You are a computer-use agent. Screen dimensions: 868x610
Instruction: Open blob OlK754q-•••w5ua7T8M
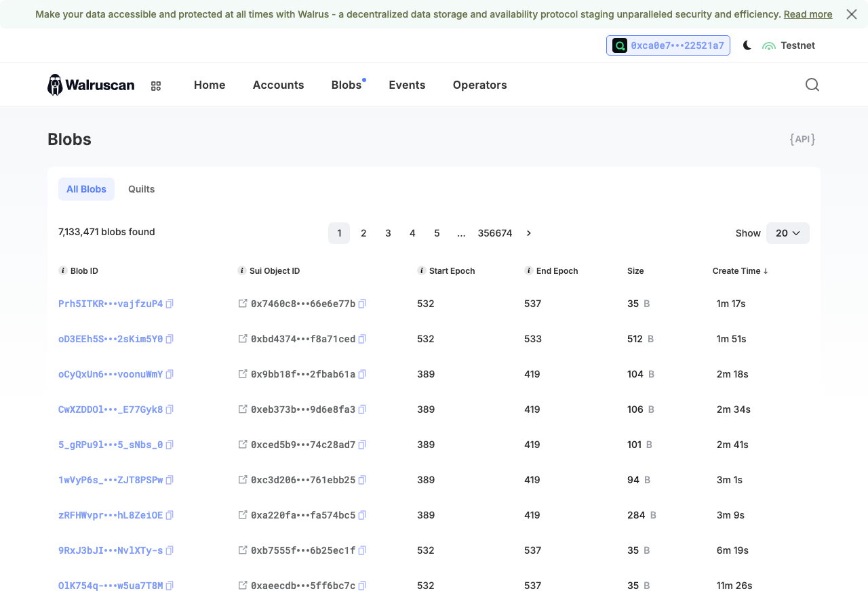click(111, 586)
